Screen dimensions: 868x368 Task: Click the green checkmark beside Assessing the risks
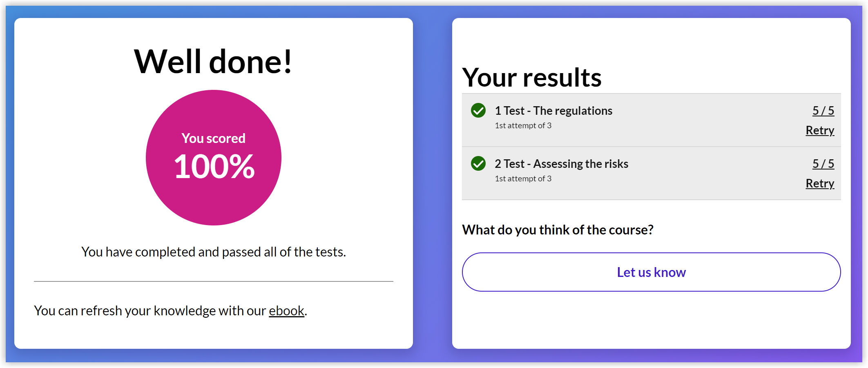tap(478, 163)
